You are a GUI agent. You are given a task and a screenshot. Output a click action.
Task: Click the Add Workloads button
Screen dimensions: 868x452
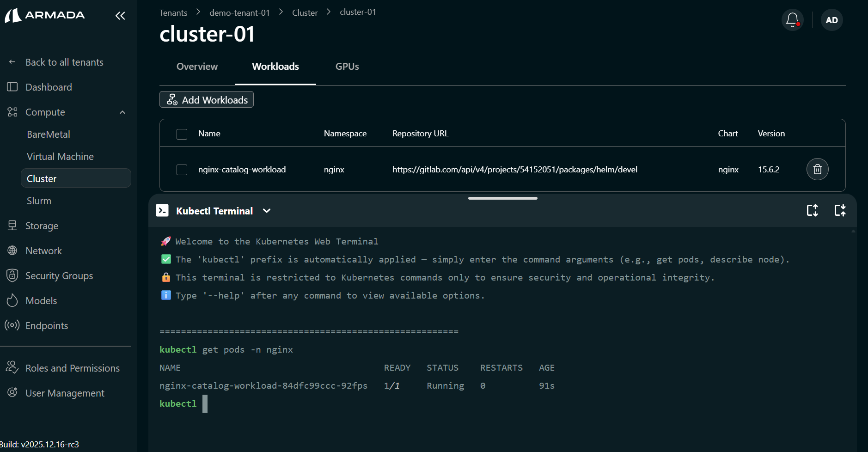[207, 100]
